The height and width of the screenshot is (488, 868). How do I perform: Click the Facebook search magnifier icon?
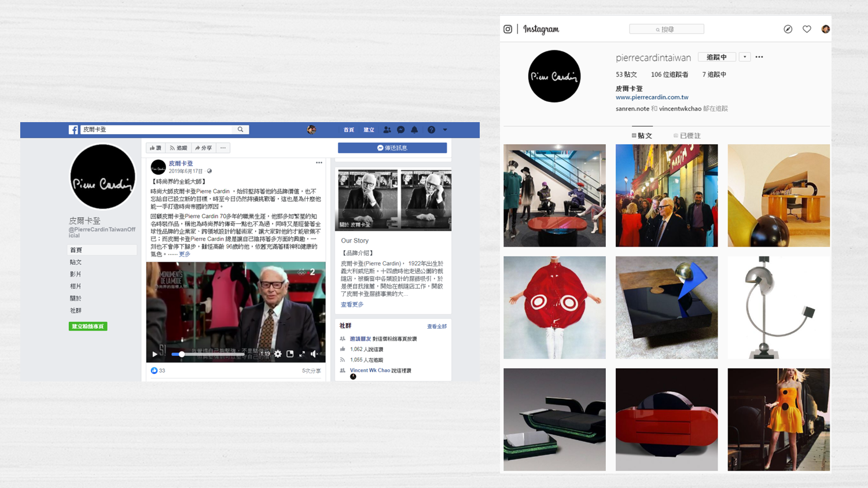pos(240,130)
